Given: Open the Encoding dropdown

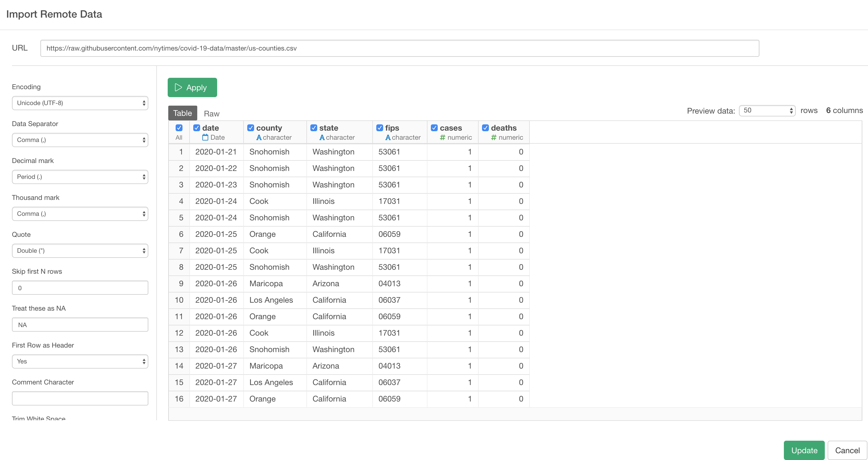Looking at the screenshot, I should coord(80,103).
